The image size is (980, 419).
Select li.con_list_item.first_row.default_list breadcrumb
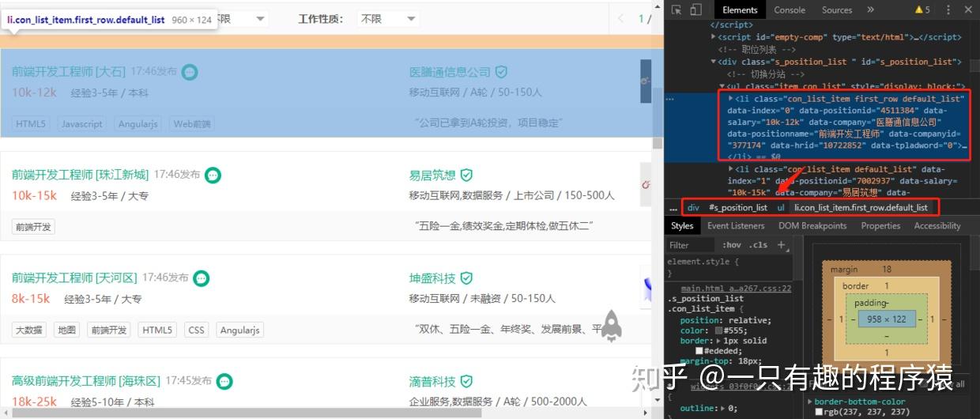point(861,208)
